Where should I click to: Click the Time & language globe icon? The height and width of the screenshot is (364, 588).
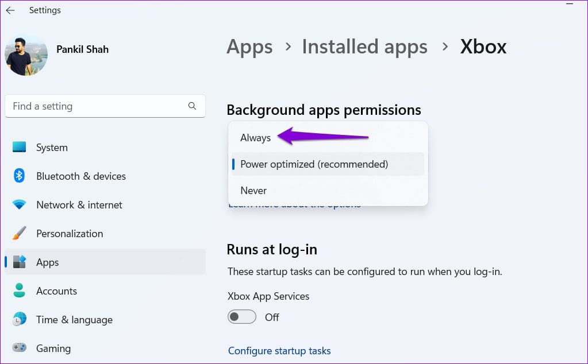(19, 319)
